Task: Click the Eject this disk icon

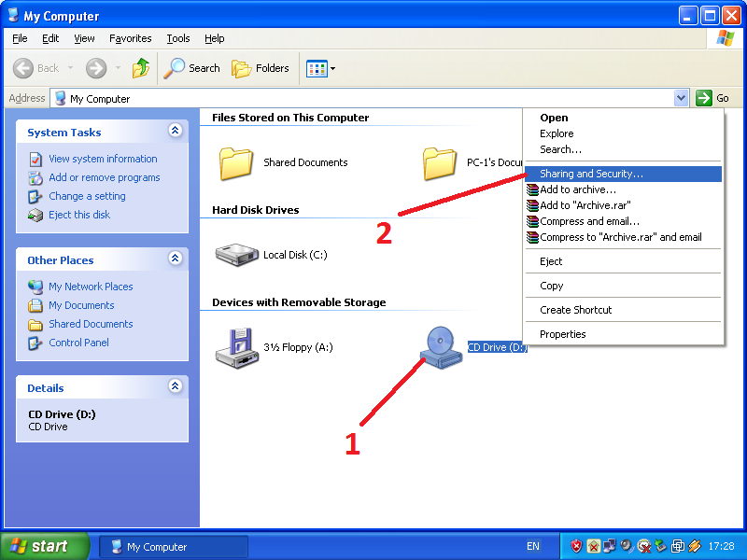Action: [x=35, y=216]
